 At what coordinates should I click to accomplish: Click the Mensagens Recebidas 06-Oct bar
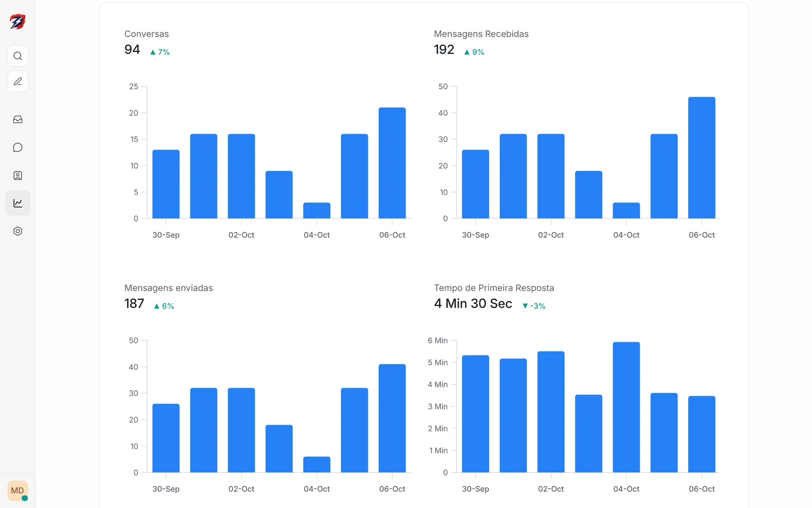click(702, 157)
